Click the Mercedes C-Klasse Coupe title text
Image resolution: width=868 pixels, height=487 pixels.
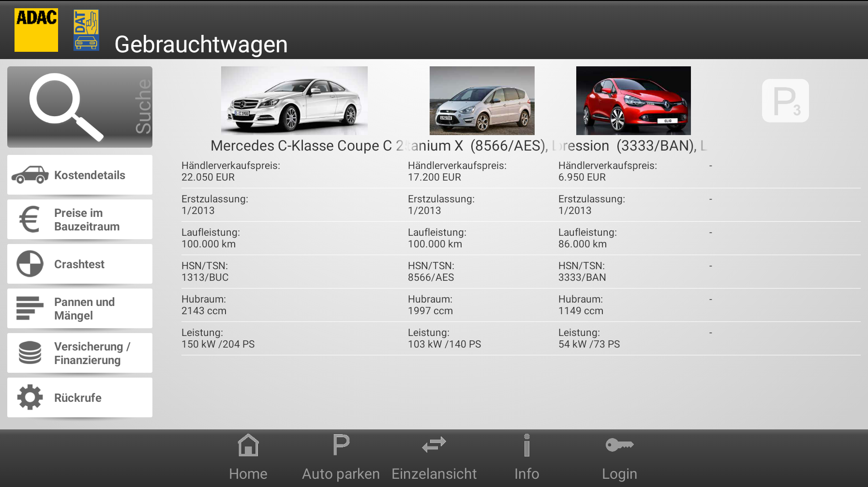(301, 146)
